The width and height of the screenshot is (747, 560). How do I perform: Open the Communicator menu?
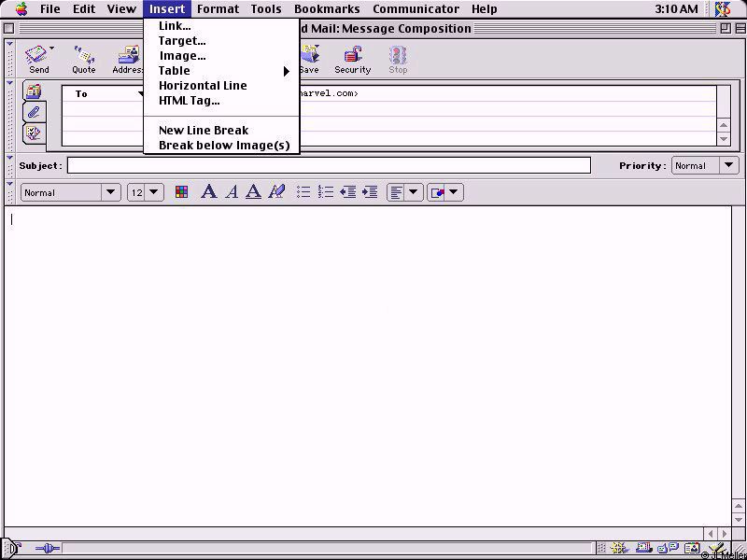[x=416, y=8]
